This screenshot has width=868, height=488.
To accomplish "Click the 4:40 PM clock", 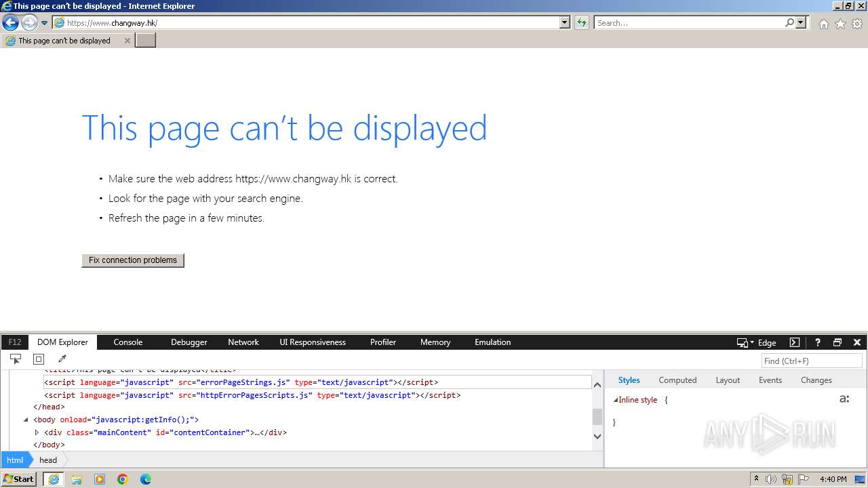I will tap(833, 479).
